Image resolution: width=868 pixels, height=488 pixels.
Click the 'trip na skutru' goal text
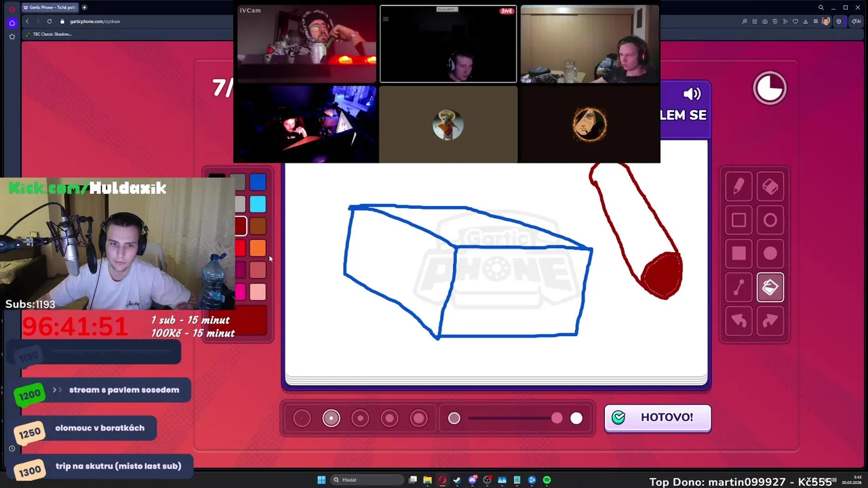[118, 466]
